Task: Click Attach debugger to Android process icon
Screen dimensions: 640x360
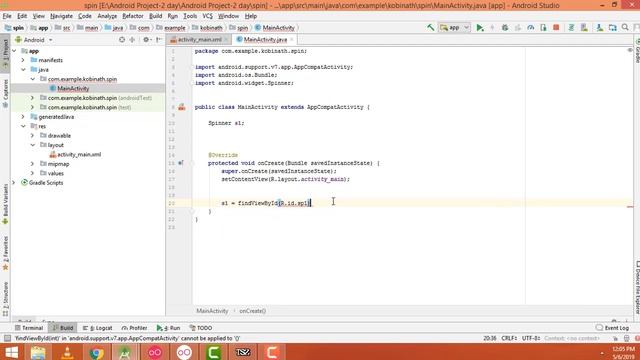Action: (x=543, y=28)
